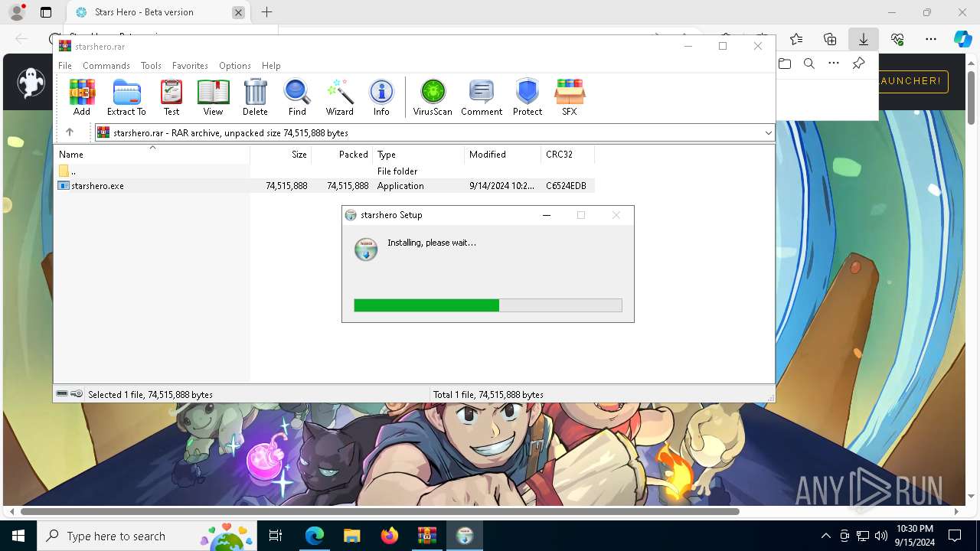
Task: Click the starshero Setup installer icon
Action: tap(366, 249)
